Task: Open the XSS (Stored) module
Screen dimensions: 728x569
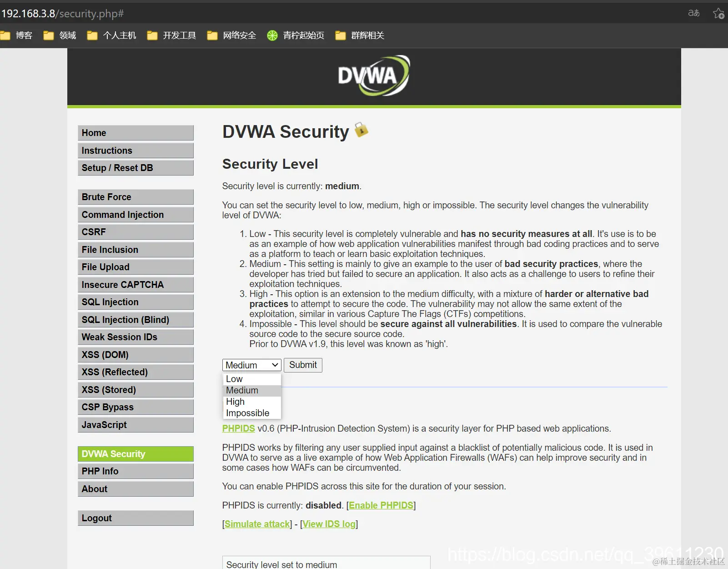Action: [x=136, y=390]
